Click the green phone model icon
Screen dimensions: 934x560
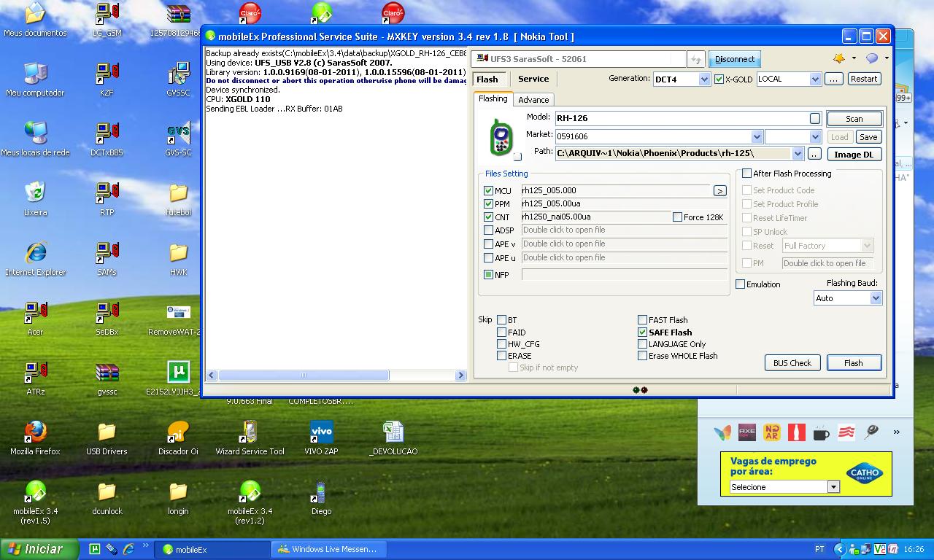[x=501, y=138]
